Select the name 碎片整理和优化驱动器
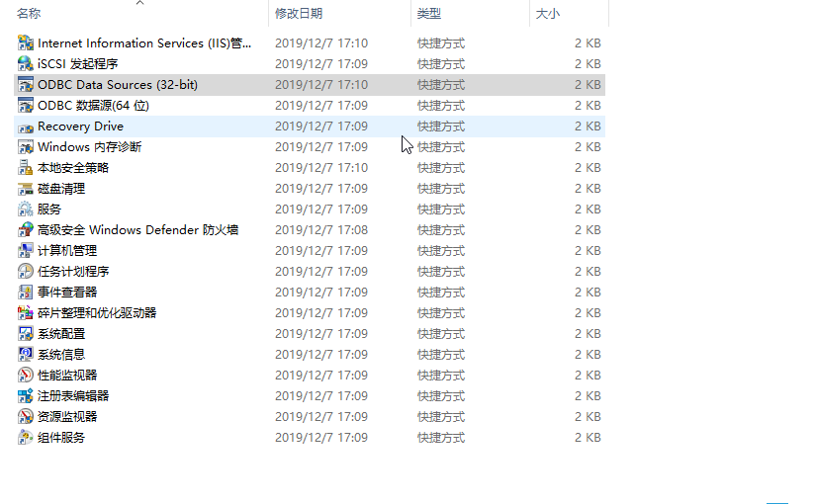Image resolution: width=815 pixels, height=504 pixels. pos(97,313)
